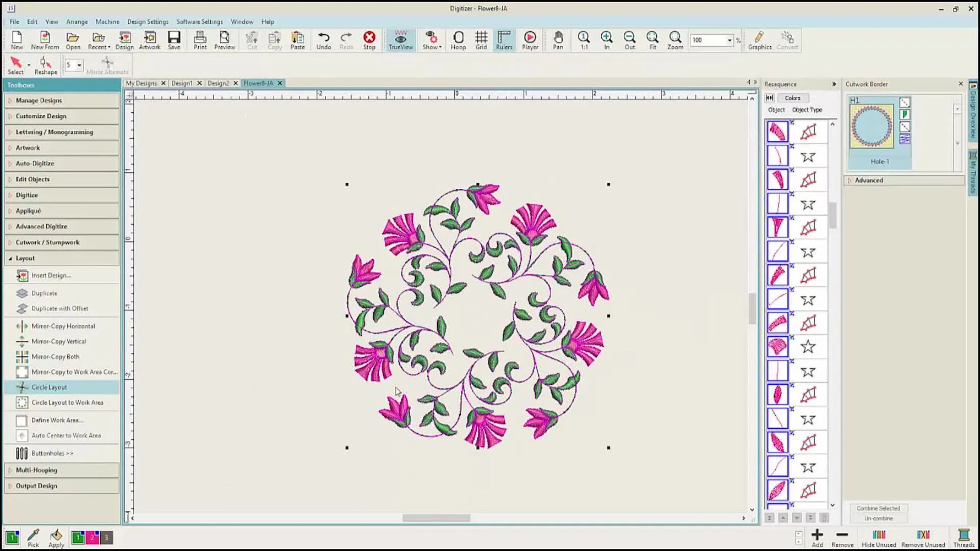Click the Artwork import icon
The width and height of the screenshot is (980, 551).
(x=149, y=40)
